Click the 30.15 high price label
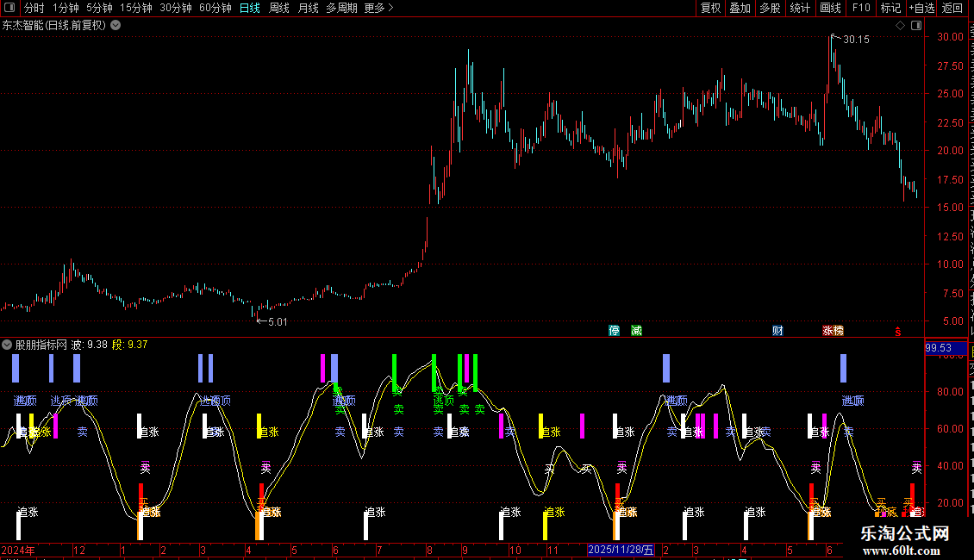This screenshot has height=560, width=974. pyautogui.click(x=856, y=39)
